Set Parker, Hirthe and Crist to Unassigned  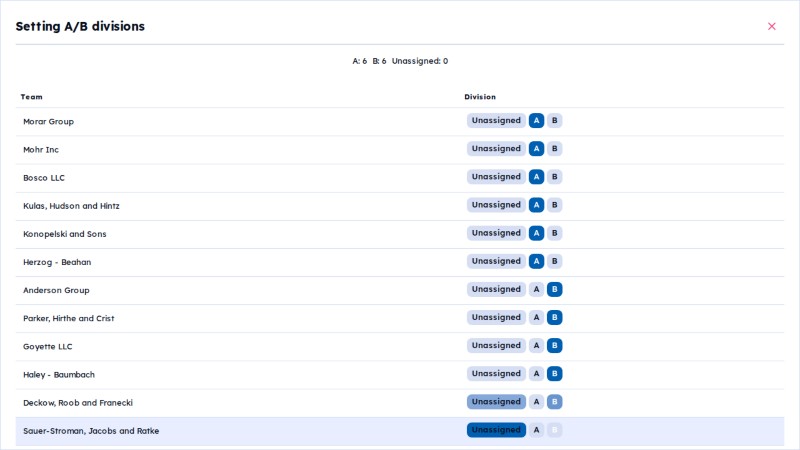496,317
